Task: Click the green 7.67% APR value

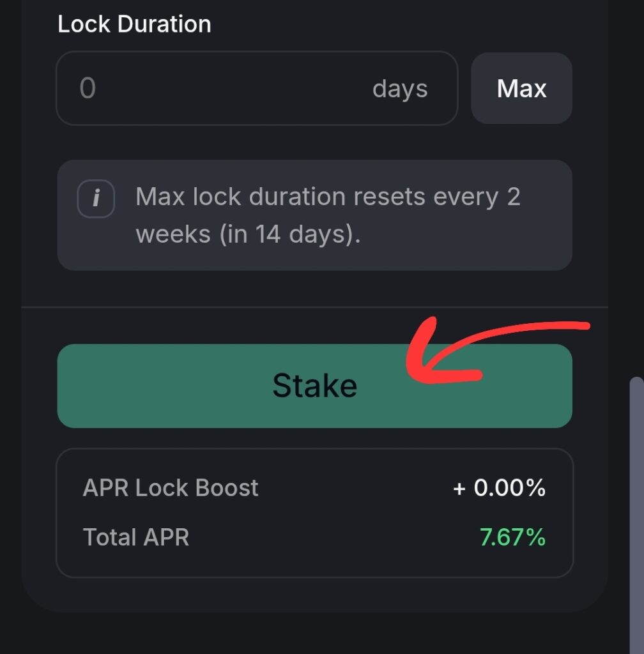Action: 512,537
